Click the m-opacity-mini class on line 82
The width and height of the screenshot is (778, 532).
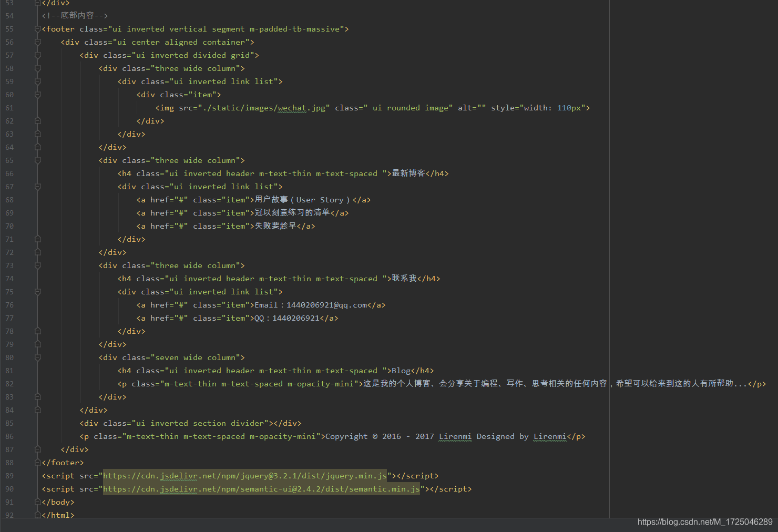321,384
